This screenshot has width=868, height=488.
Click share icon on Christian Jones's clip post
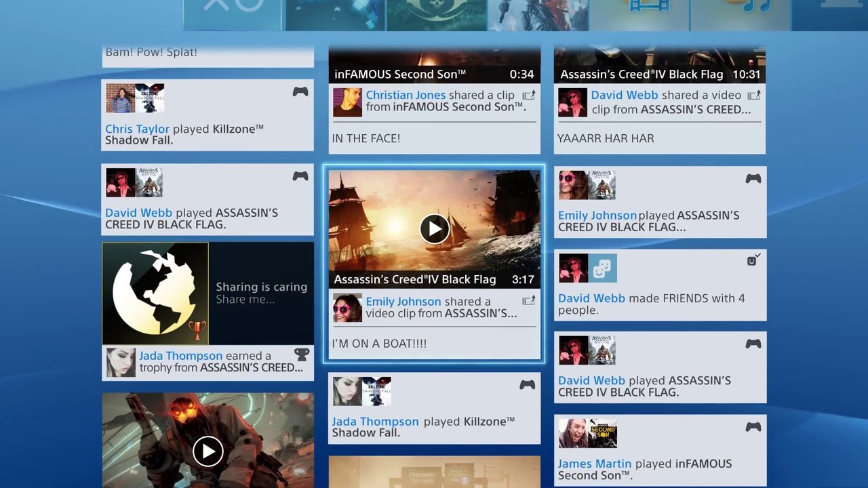[529, 96]
